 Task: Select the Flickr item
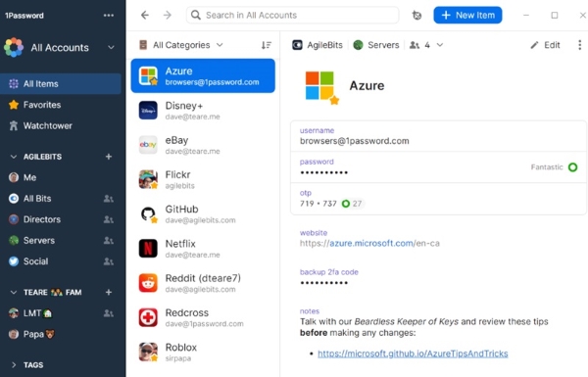[203, 179]
